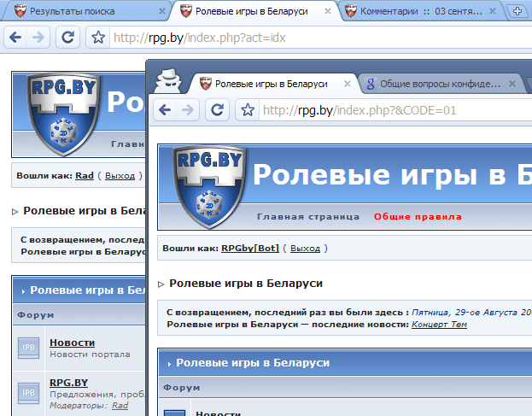The image size is (532, 416).
Task: Select incognito tab Ролевые игры в Беларуси
Action: pos(273,84)
